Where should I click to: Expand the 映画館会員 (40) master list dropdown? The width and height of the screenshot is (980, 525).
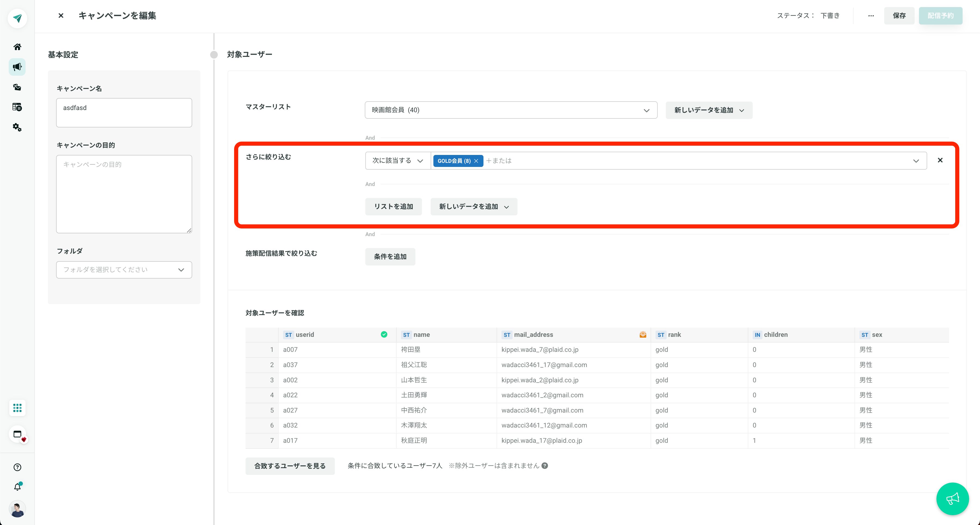tap(511, 110)
